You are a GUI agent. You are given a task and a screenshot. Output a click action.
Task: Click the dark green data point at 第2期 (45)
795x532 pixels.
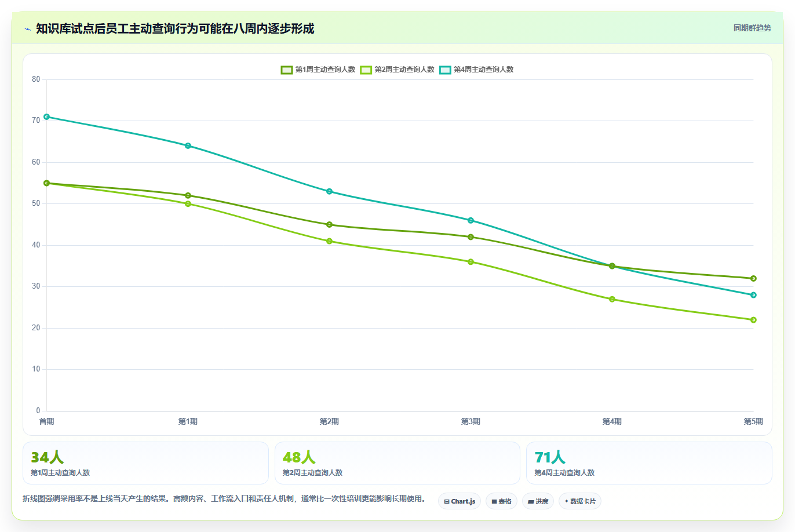(x=330, y=224)
